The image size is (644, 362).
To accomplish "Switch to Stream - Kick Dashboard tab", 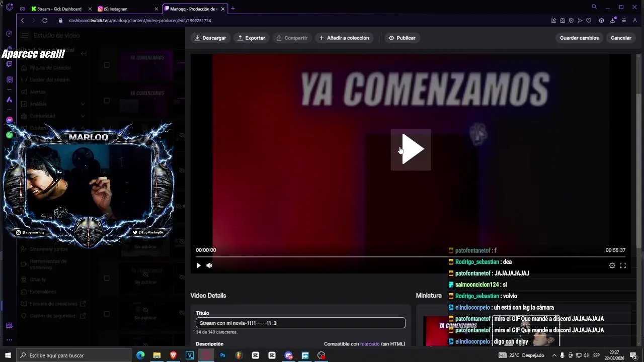I will 59,9.
